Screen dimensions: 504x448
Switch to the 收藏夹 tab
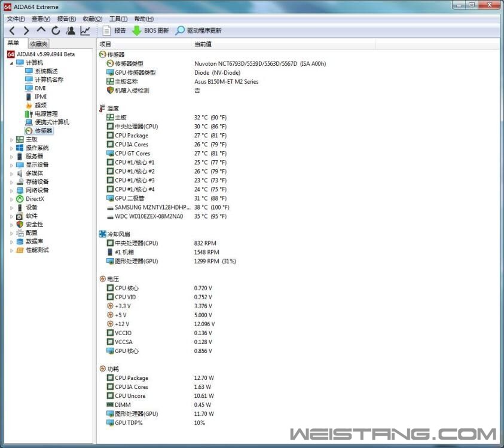(39, 44)
